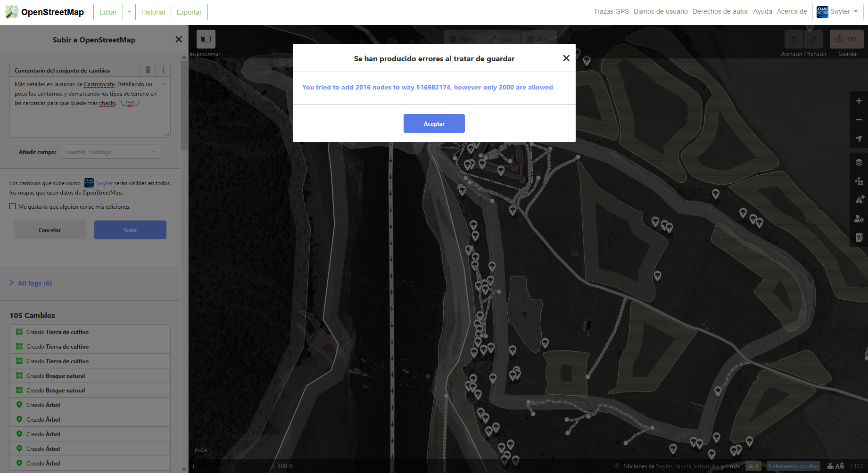This screenshot has width=868, height=473.
Task: Select second 'Creado Tierra de cultivo' change
Action: point(90,346)
